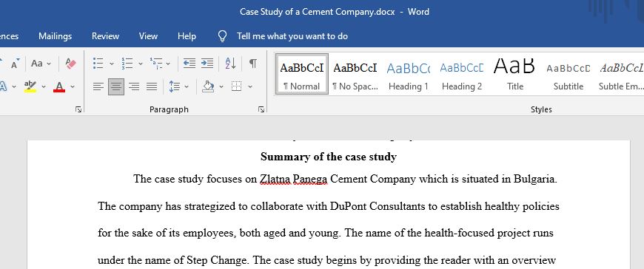Click the Bullets list icon
Image resolution: width=644 pixels, height=269 pixels.
[98, 63]
